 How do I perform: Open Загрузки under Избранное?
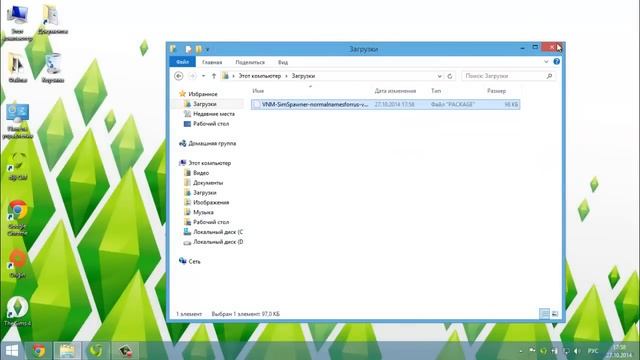point(204,104)
